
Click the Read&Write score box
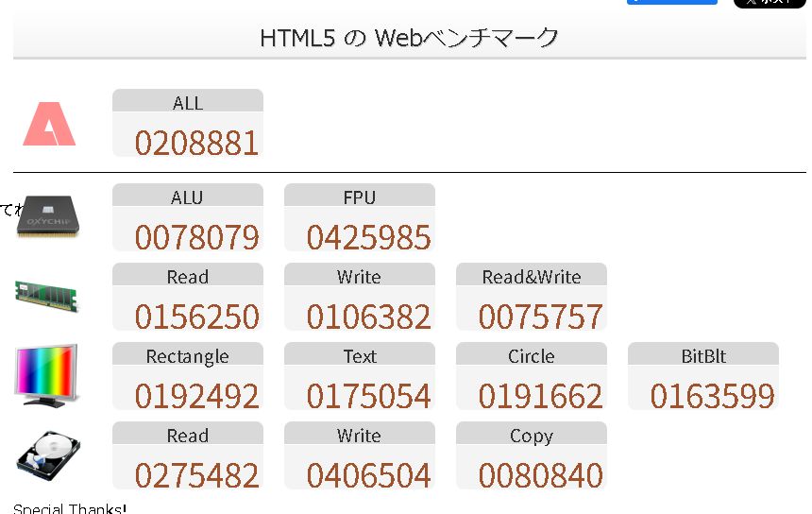(x=532, y=298)
